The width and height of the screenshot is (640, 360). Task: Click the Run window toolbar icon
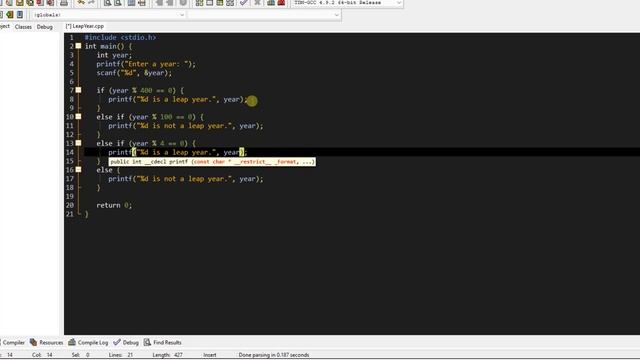point(209,2)
